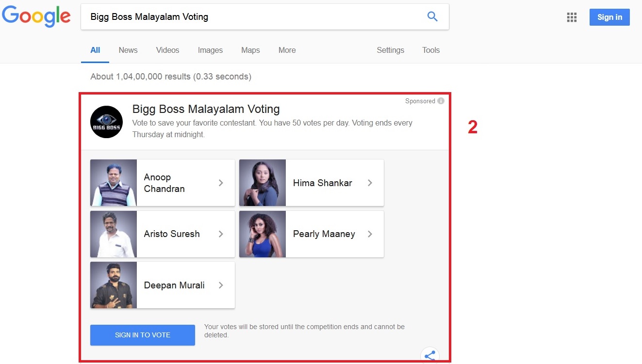Expand Anoop Chandran's chevron arrow
The height and width of the screenshot is (364, 642).
point(221,183)
